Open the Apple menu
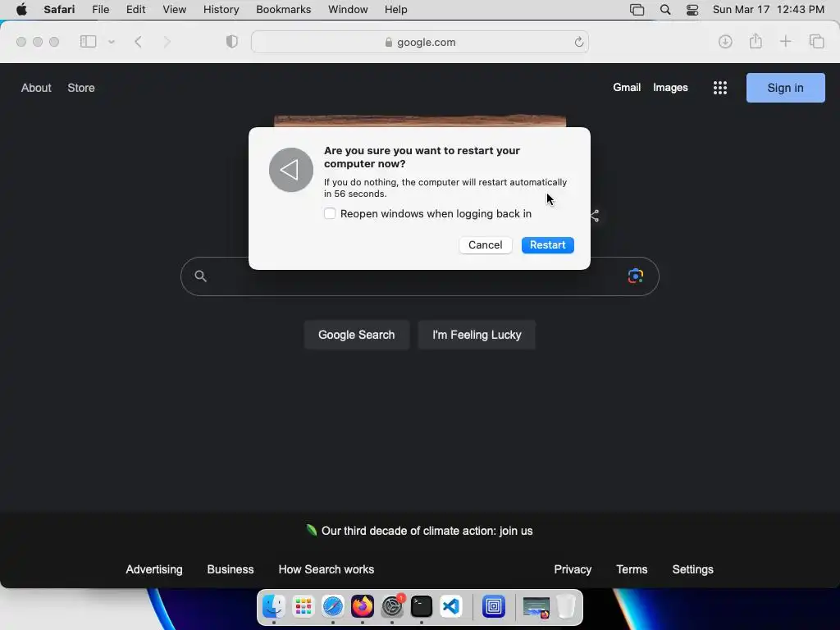 point(21,10)
